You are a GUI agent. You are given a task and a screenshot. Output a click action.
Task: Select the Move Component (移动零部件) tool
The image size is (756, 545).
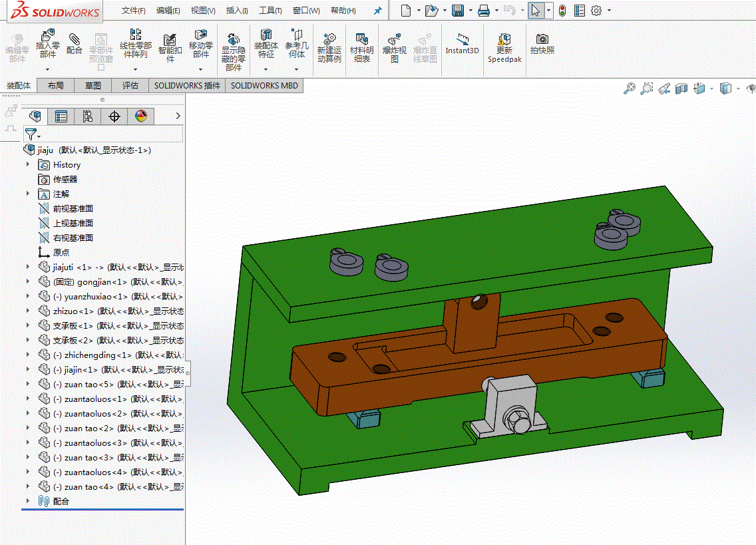click(200, 44)
